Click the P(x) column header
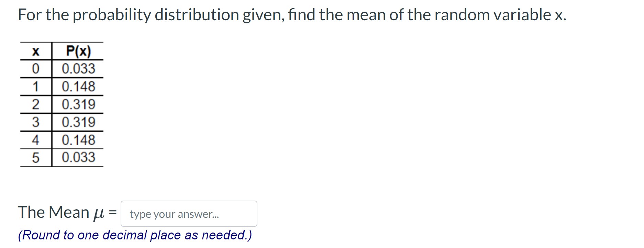The image size is (644, 248). pyautogui.click(x=78, y=52)
